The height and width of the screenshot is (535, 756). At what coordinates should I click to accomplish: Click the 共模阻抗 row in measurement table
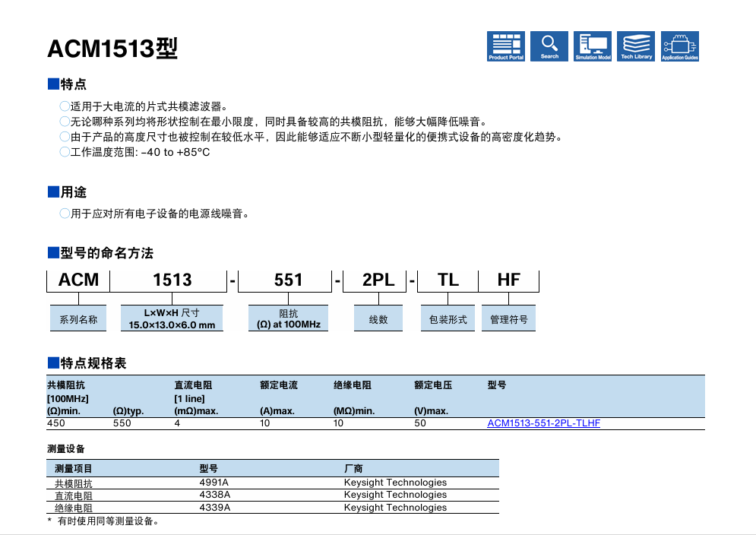click(273, 483)
